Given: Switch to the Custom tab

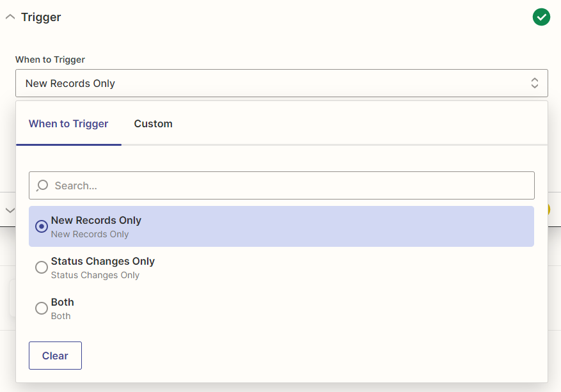Looking at the screenshot, I should [153, 123].
